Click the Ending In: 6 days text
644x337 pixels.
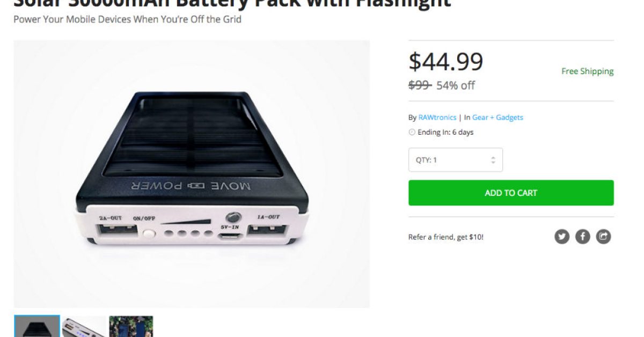[x=445, y=133]
